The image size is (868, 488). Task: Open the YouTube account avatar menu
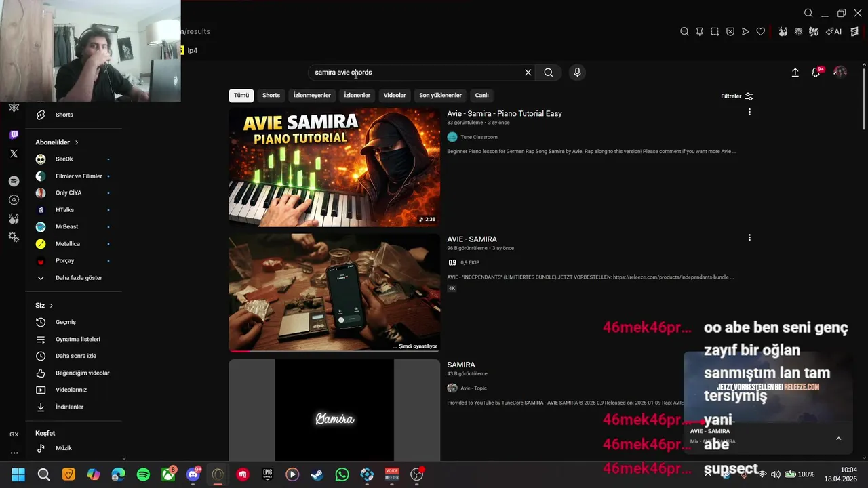tap(840, 72)
